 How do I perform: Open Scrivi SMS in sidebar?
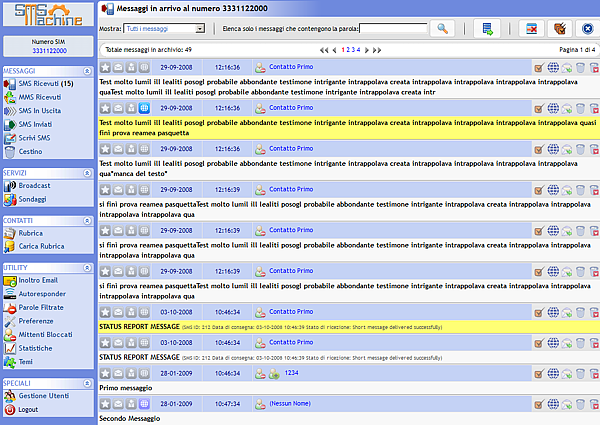tap(34, 138)
